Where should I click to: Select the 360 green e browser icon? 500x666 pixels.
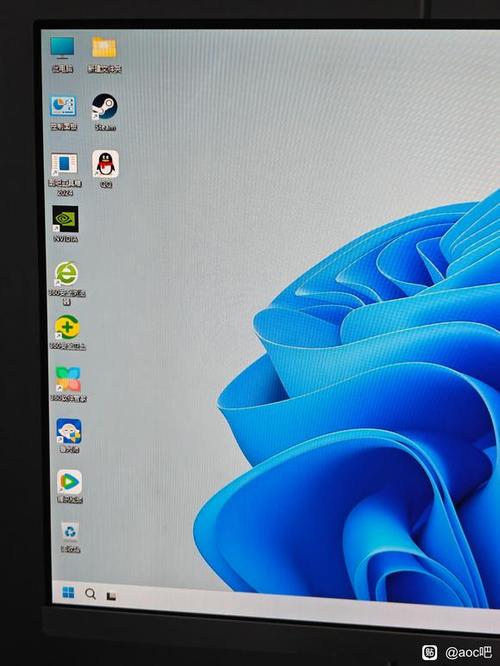point(66,273)
